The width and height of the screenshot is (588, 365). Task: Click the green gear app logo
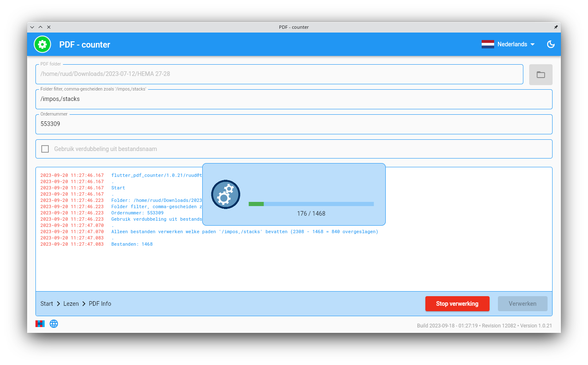point(42,44)
